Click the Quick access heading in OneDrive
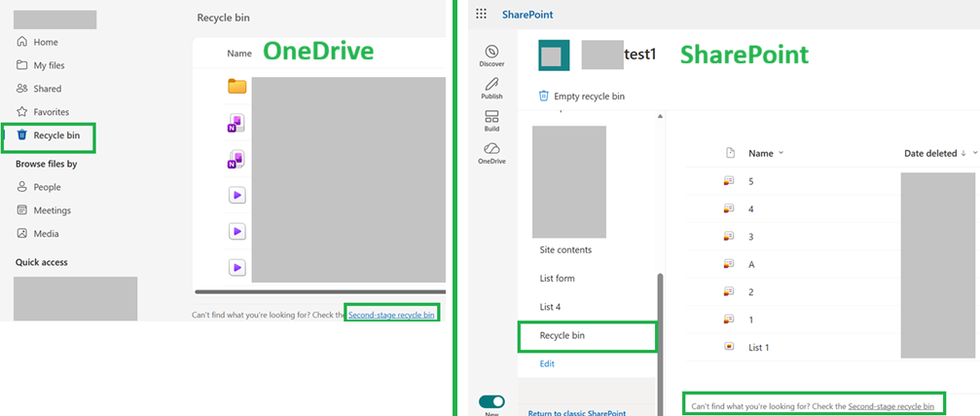 click(41, 262)
